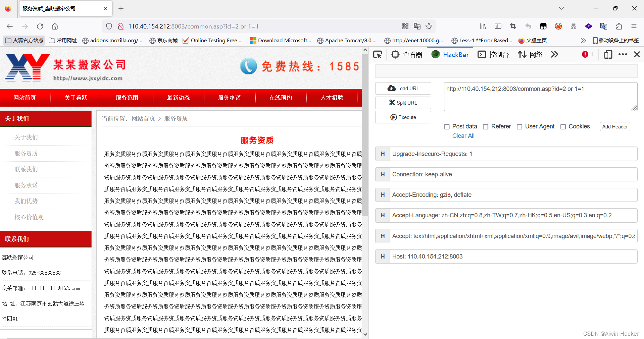Open 最新动态 in the site navigation
Viewport: 644px width, 339px height.
coord(179,98)
